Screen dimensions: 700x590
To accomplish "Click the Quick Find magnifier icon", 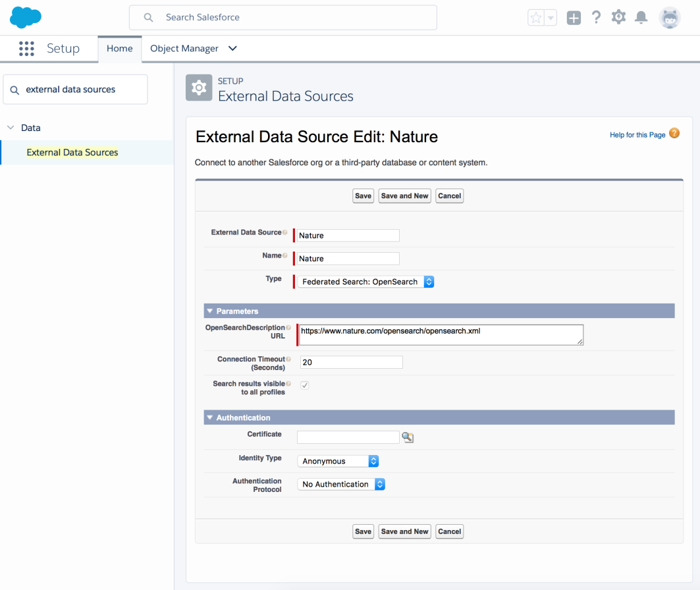I will tap(14, 90).
